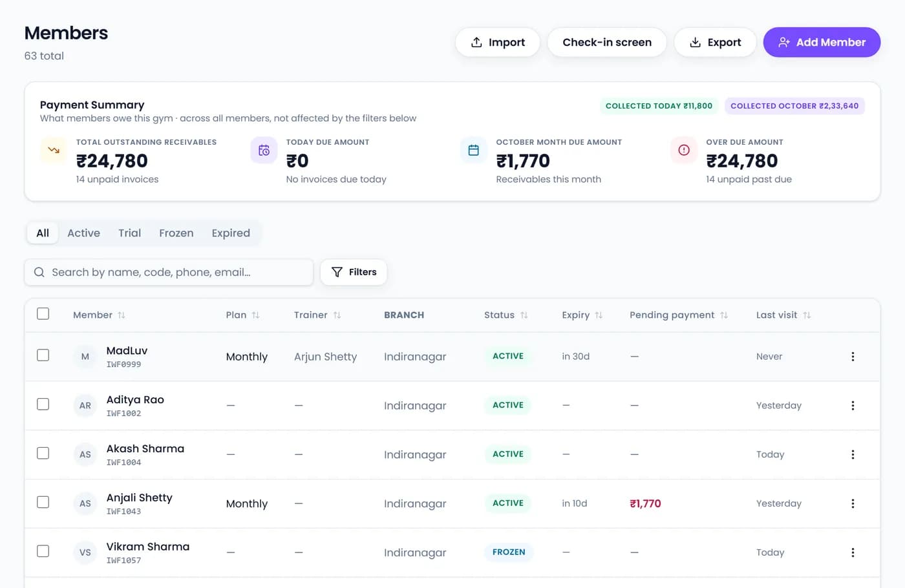Open the three-dot menu for MadLuv

(x=853, y=357)
